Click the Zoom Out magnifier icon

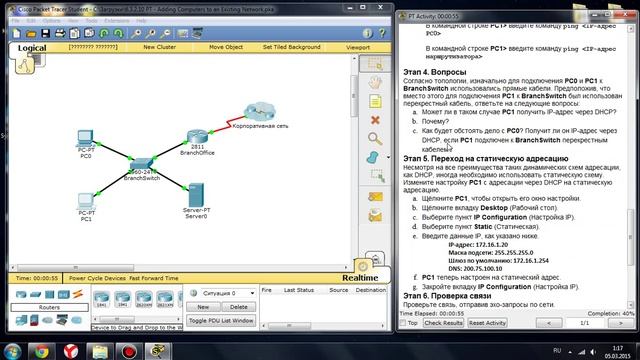[x=165, y=33]
